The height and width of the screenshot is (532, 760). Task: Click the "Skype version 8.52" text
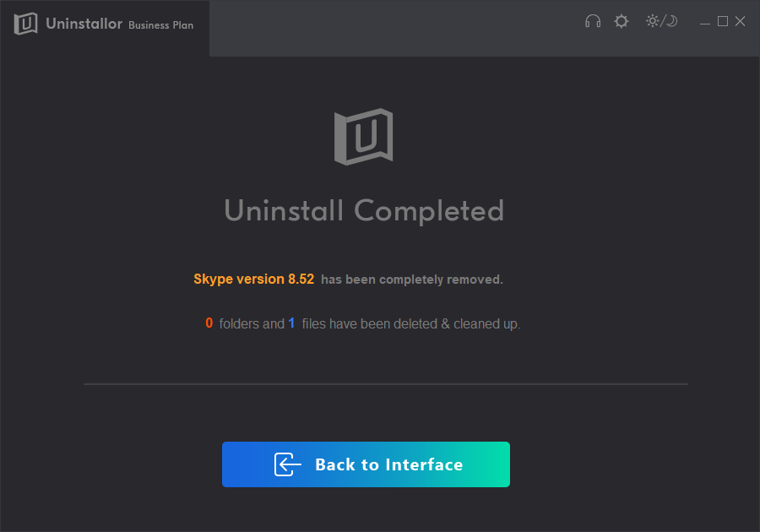pyautogui.click(x=253, y=279)
